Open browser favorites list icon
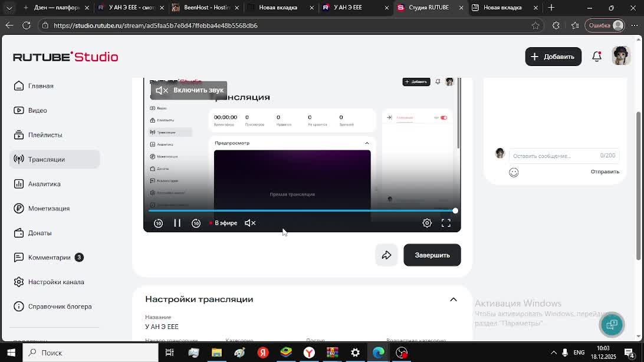The height and width of the screenshot is (362, 644). [x=575, y=25]
